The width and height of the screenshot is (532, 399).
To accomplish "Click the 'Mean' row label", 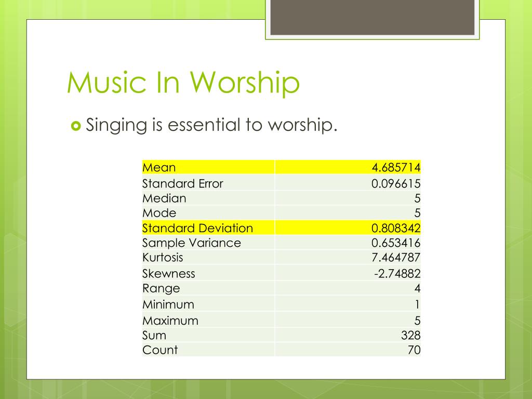I will (159, 167).
